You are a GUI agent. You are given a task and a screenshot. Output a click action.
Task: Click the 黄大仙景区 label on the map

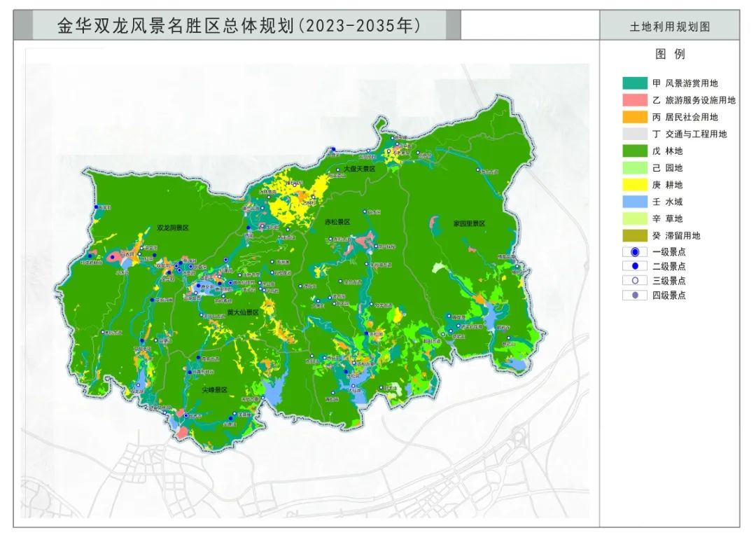243,312
